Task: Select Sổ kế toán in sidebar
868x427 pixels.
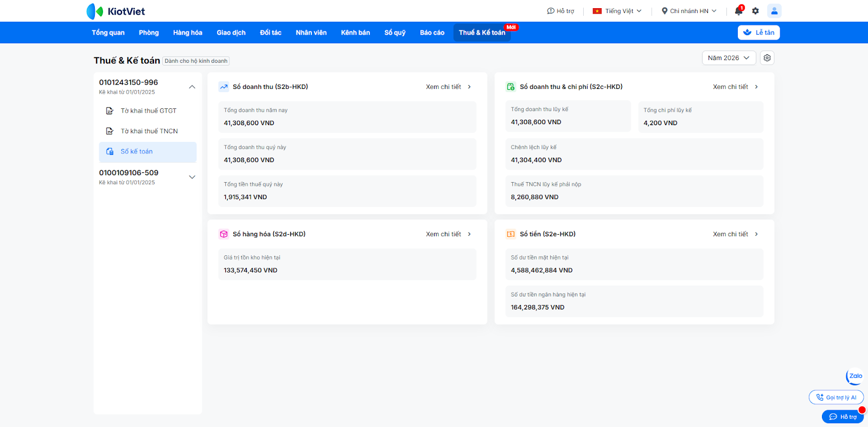Action: point(148,152)
